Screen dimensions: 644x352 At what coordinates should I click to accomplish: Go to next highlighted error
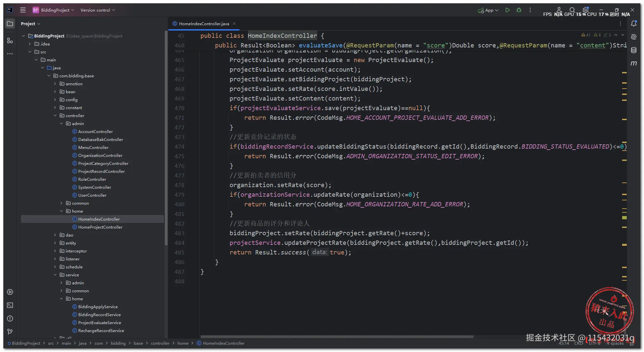coord(623,35)
